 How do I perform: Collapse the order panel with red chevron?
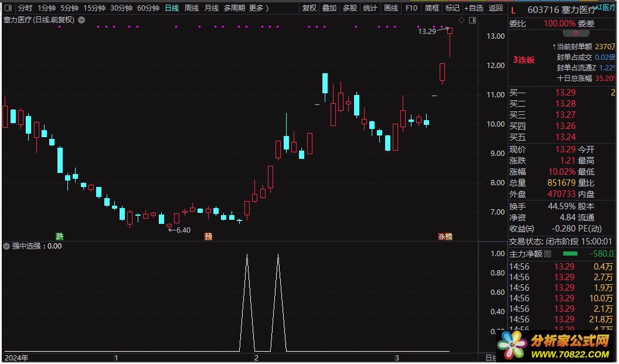point(576,33)
